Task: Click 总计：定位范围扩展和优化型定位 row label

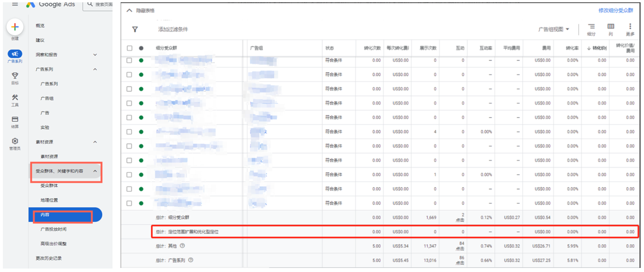Action: coord(187,232)
